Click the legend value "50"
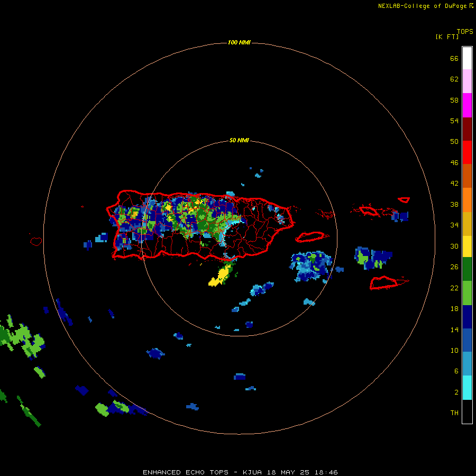This screenshot has width=476, height=476. [x=454, y=141]
